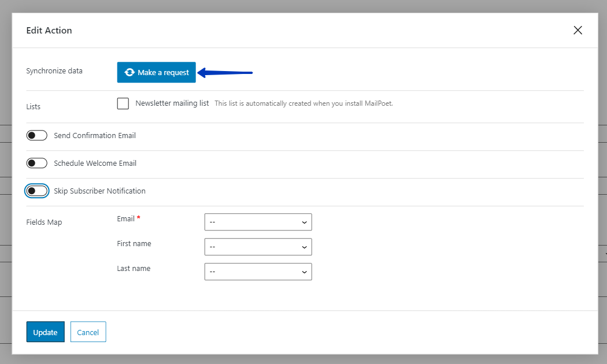The height and width of the screenshot is (364, 607).
Task: Click the MailPoet helper description text
Action: pyautogui.click(x=303, y=103)
